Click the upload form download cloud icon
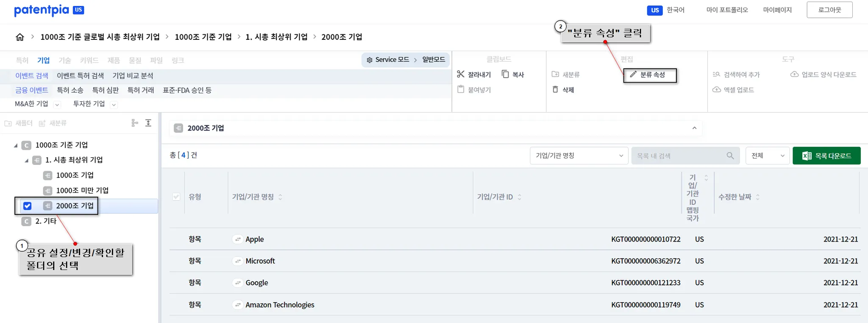This screenshot has width=868, height=323. pyautogui.click(x=795, y=74)
